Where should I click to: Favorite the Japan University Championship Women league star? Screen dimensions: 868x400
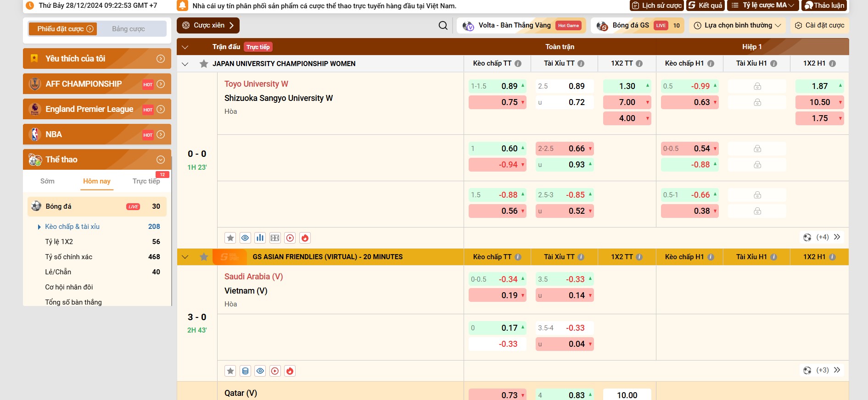point(204,64)
